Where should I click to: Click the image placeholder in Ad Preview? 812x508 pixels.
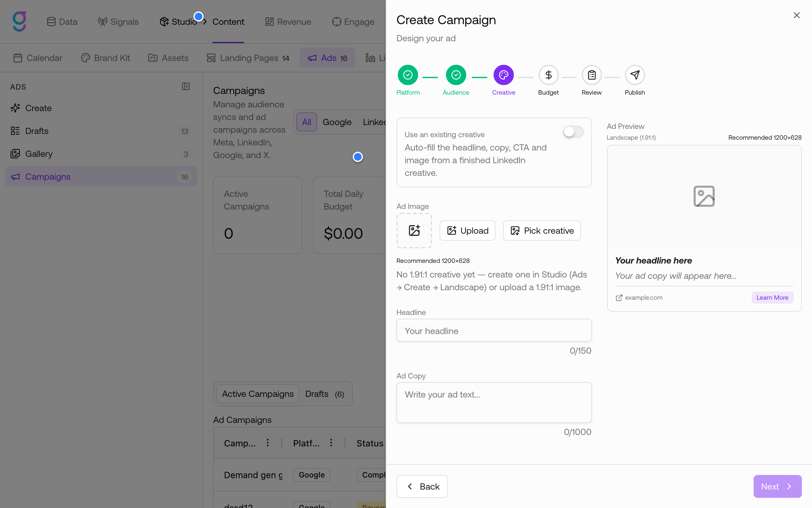[704, 196]
